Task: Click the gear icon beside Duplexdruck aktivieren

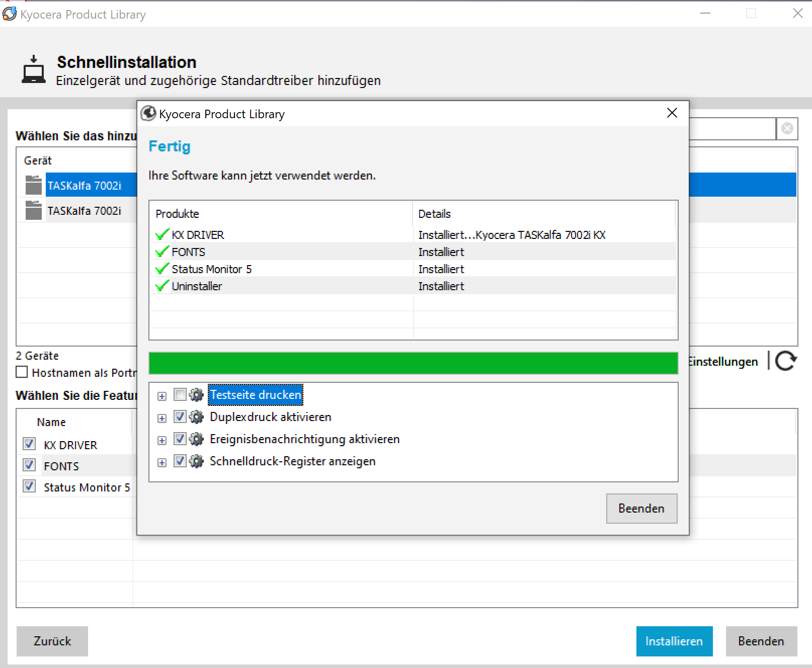Action: pyautogui.click(x=196, y=417)
